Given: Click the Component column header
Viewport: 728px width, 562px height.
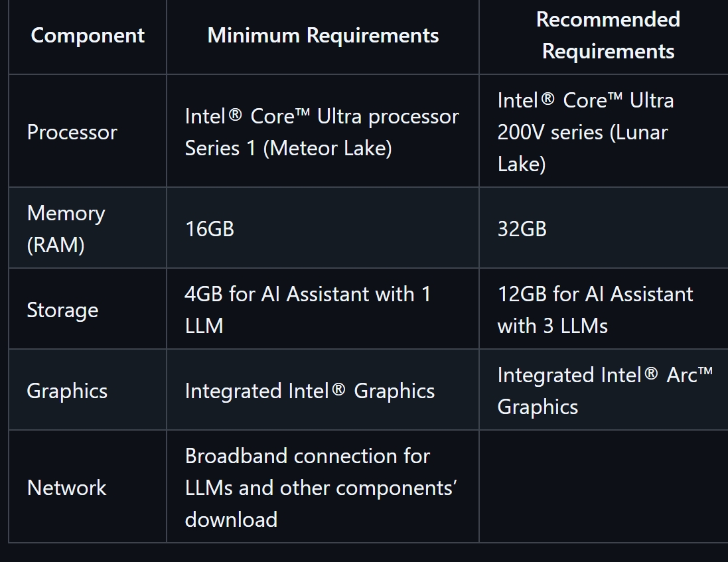Looking at the screenshot, I should (x=88, y=36).
